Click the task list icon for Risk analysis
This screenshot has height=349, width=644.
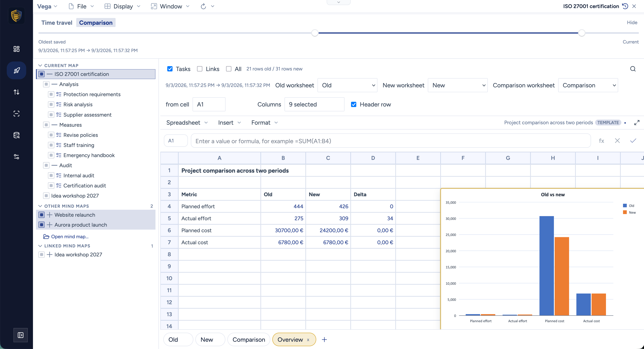tap(59, 104)
